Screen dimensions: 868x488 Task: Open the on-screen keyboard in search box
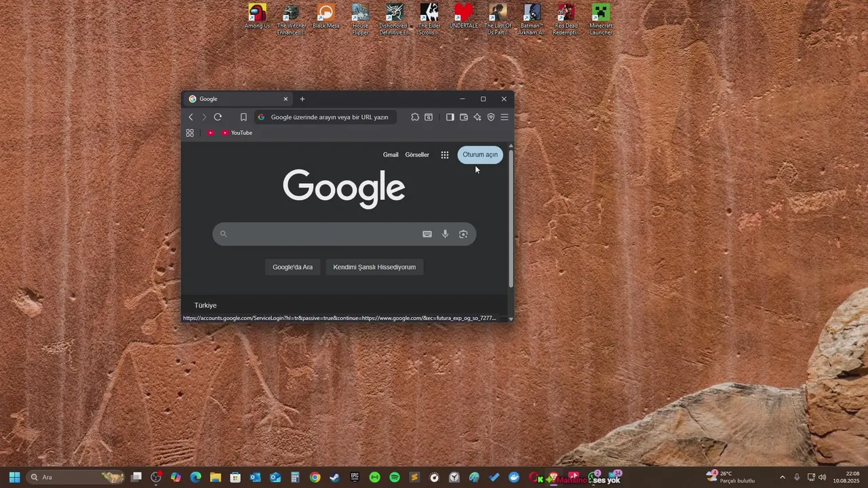tap(427, 234)
